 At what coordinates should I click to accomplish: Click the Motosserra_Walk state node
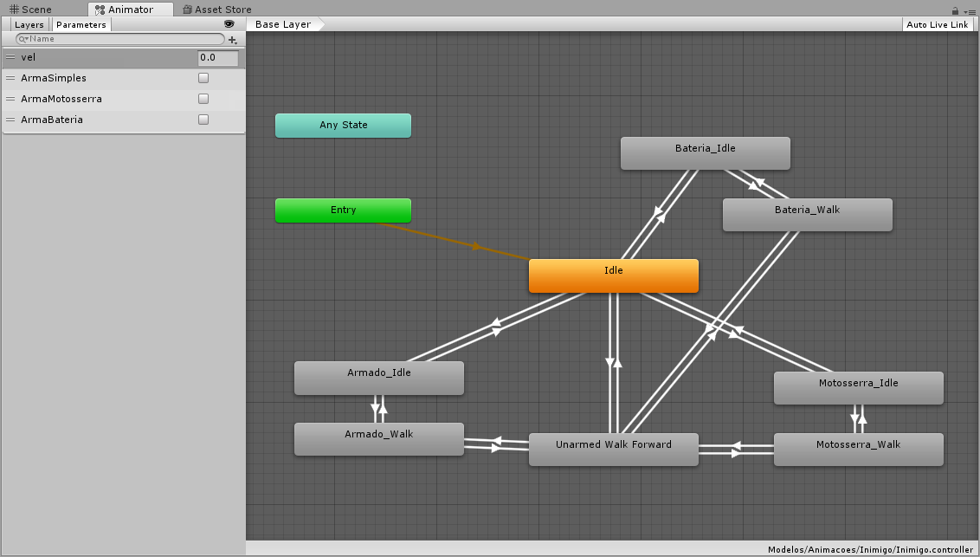[859, 450]
